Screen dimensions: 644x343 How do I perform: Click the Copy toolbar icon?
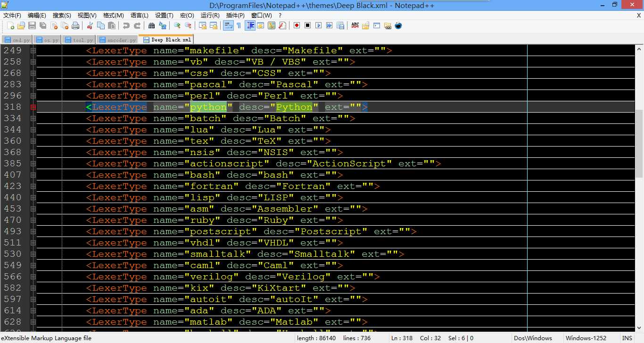pos(101,25)
